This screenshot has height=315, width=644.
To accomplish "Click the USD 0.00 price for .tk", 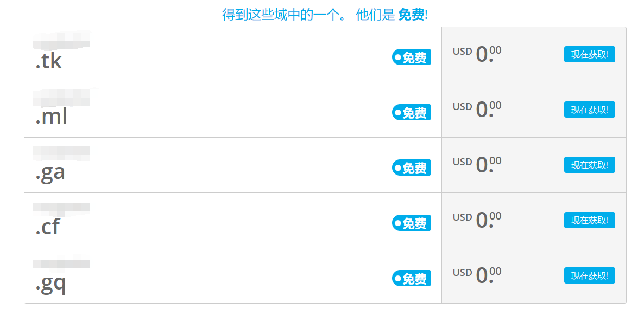I will [477, 54].
